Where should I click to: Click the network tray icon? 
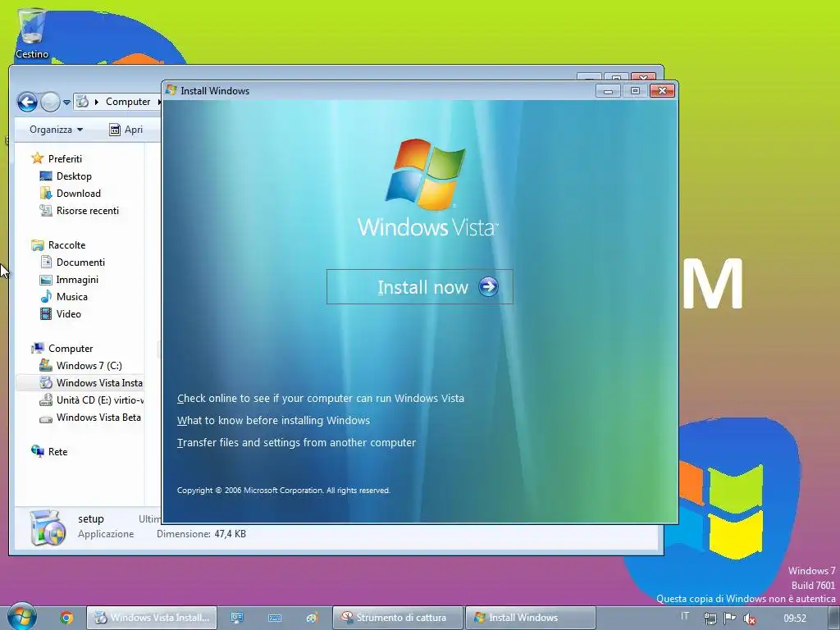710,619
